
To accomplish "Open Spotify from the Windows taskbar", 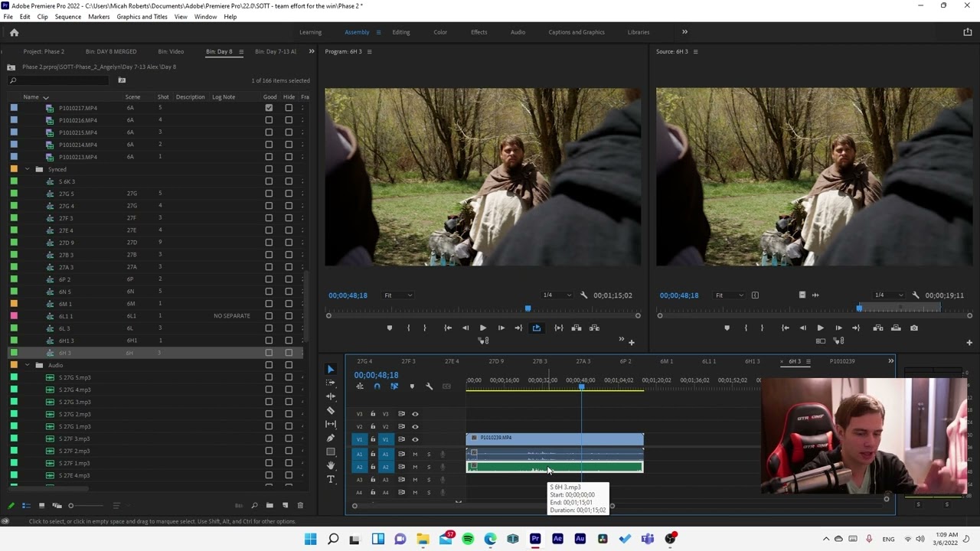I will [x=468, y=539].
